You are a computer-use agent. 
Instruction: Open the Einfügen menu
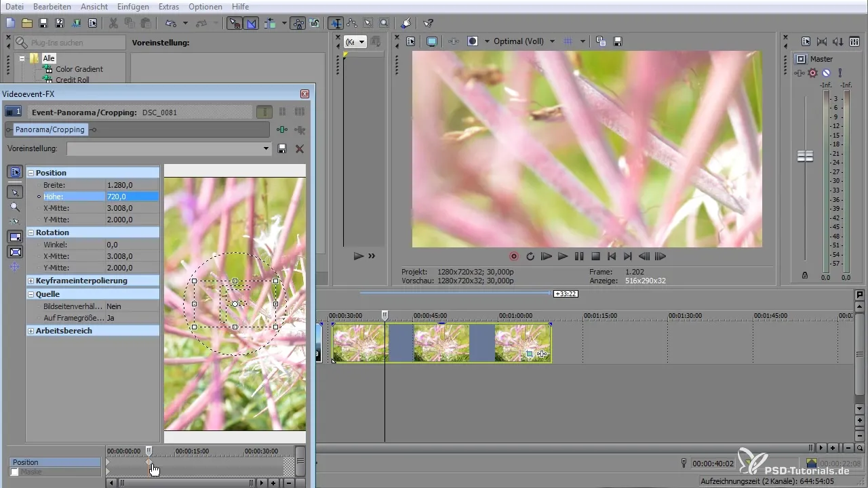pos(134,6)
